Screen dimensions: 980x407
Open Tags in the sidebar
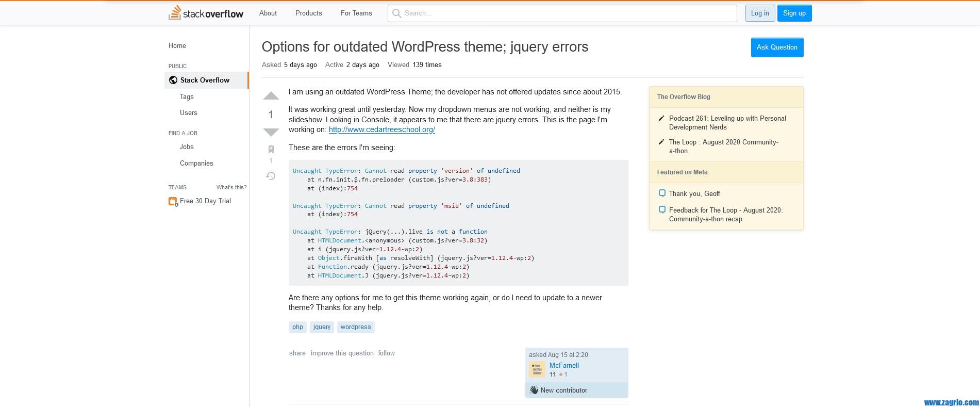[187, 96]
